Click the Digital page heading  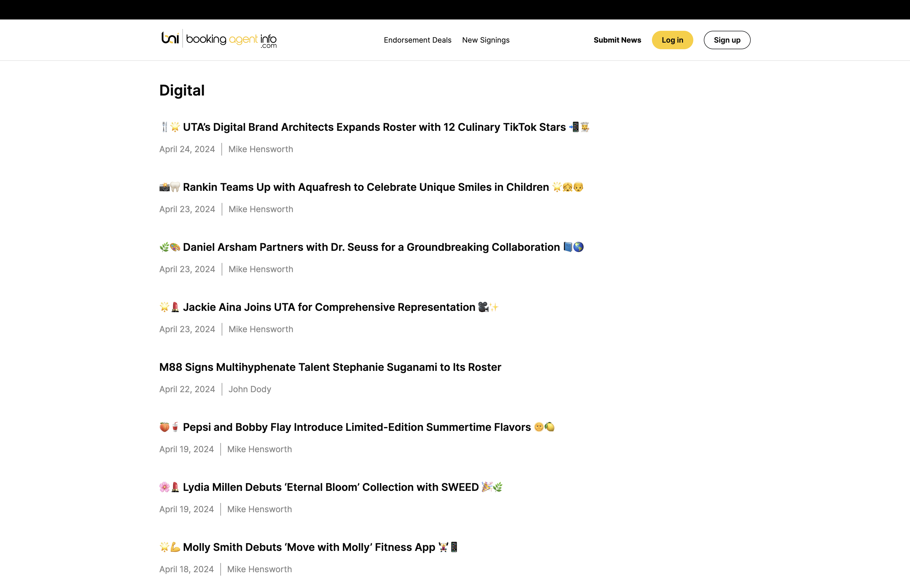tap(182, 91)
